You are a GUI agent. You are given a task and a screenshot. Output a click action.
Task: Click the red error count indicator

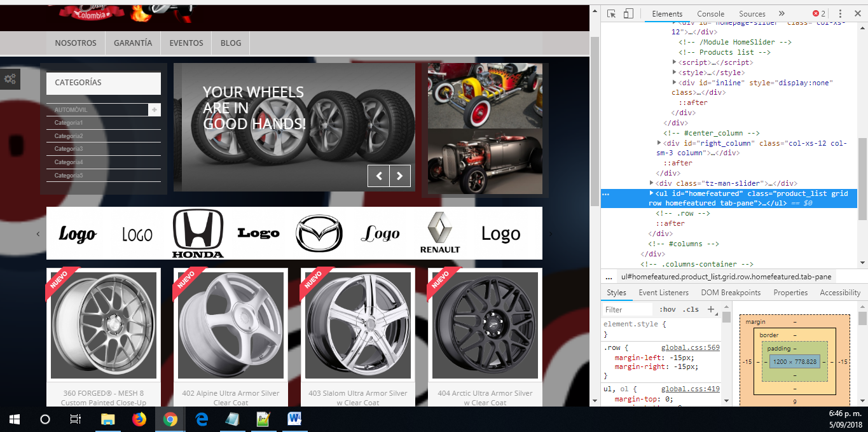coord(819,13)
